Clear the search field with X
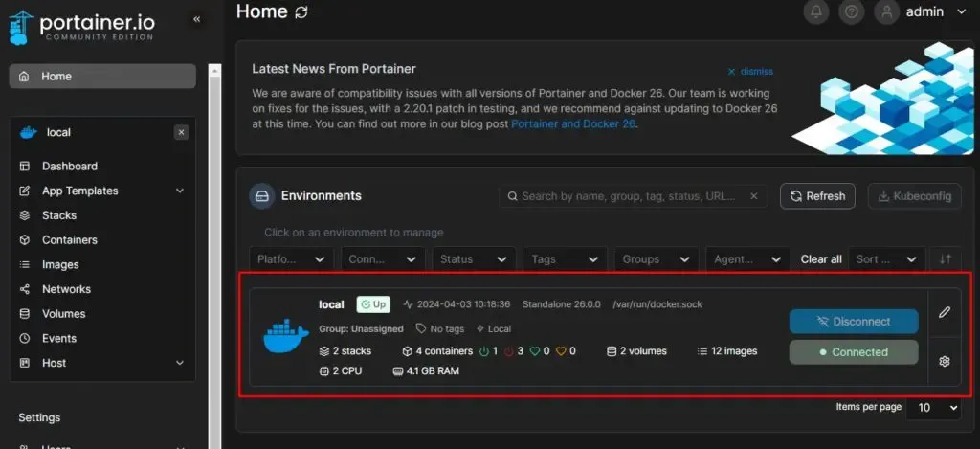Screen dimensions: 980x449 click(x=754, y=196)
